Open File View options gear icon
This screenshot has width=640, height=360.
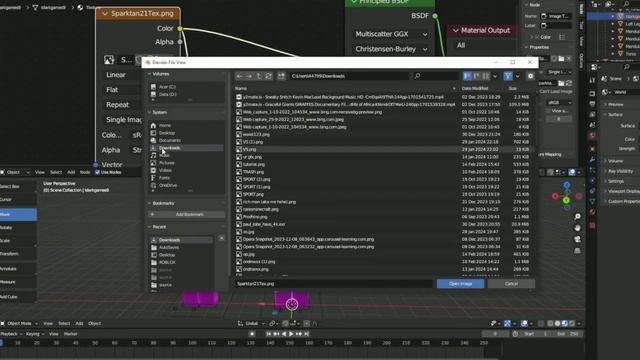(530, 76)
